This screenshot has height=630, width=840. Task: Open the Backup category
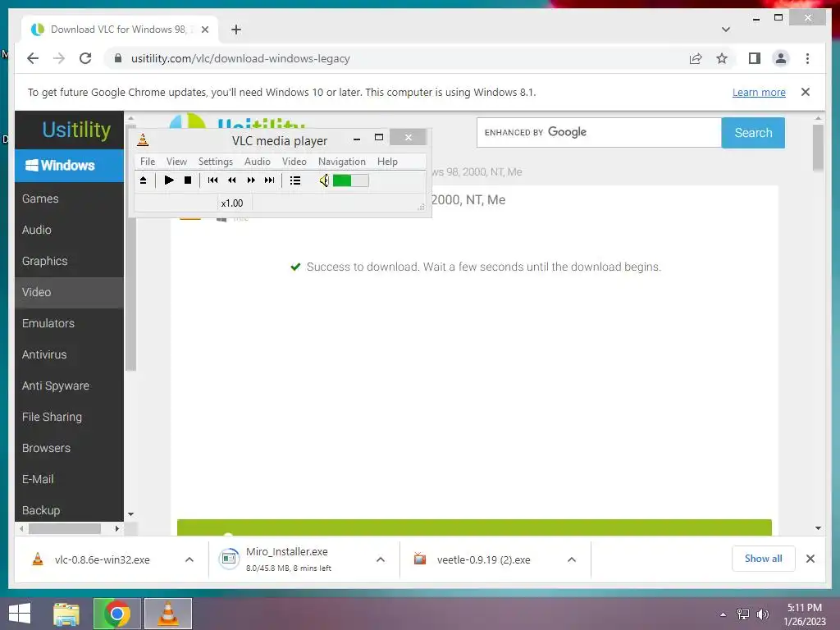(x=69, y=510)
